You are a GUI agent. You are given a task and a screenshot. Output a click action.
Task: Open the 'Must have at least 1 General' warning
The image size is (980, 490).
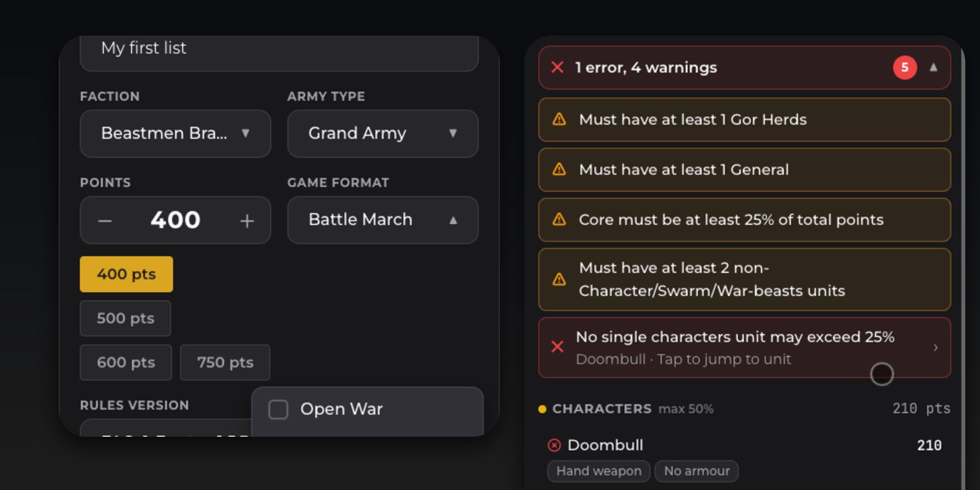point(745,170)
